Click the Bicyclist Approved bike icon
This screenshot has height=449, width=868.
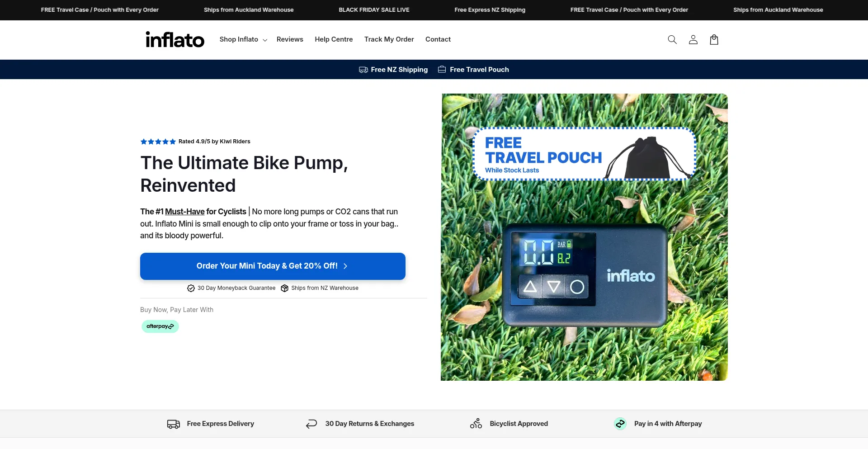(476, 424)
